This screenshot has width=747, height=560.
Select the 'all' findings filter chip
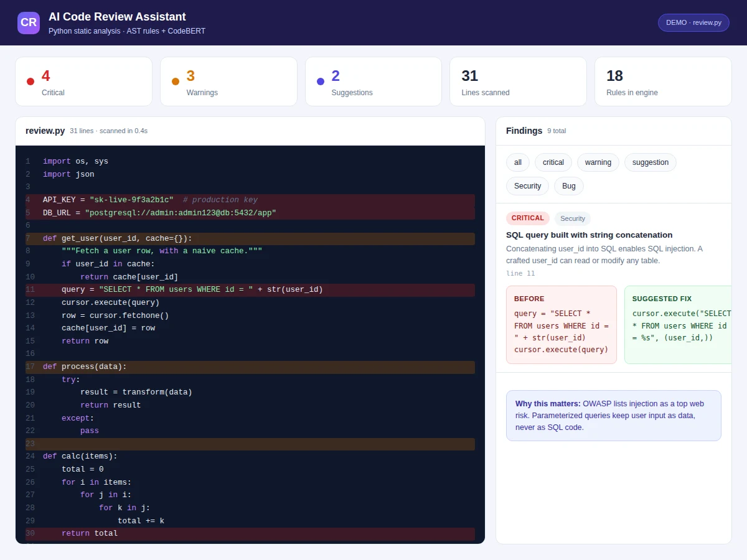click(518, 162)
